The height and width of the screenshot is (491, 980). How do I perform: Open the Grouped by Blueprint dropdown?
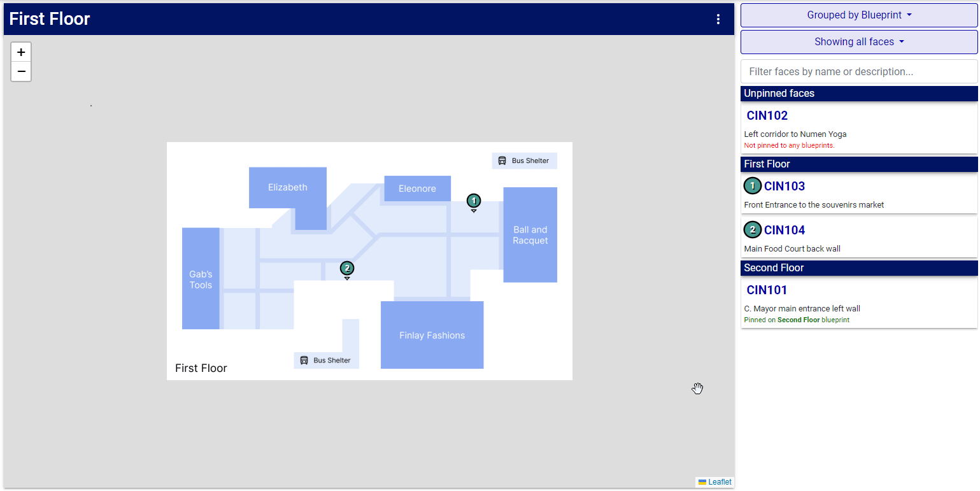coord(858,15)
